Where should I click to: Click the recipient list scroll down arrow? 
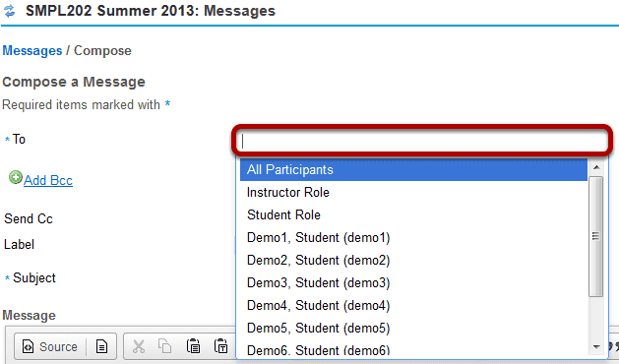[596, 347]
